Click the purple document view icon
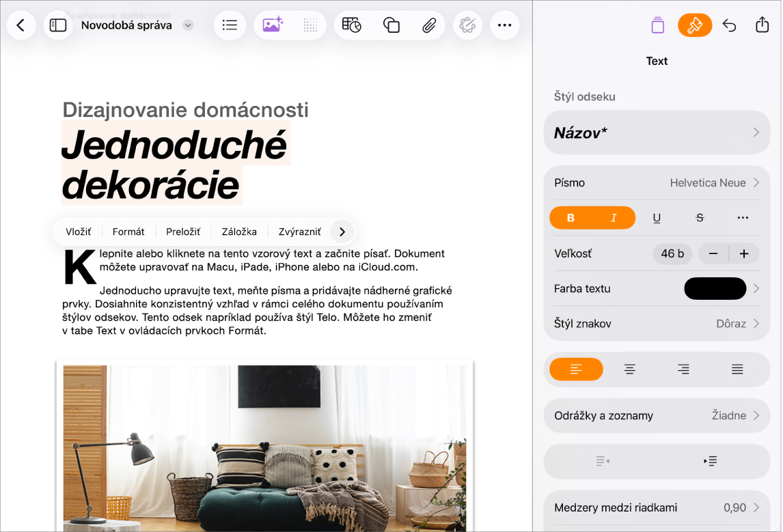Viewport: 783px width, 532px height. tap(658, 25)
